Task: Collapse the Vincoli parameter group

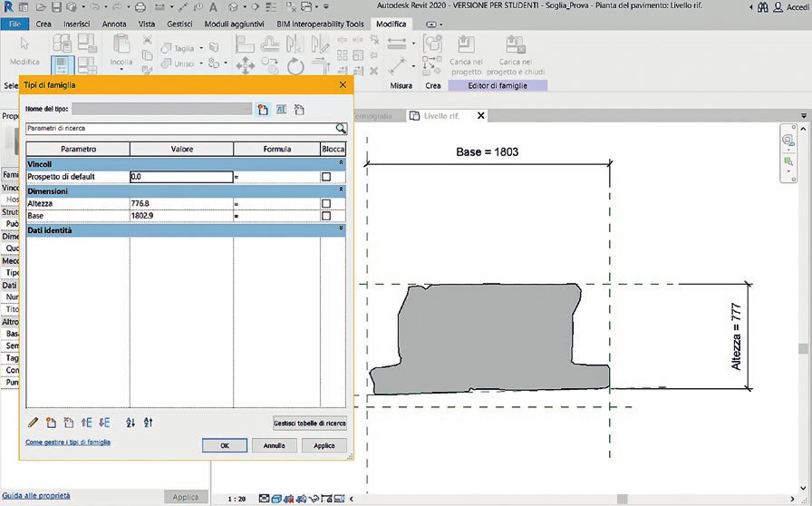Action: coord(341,163)
